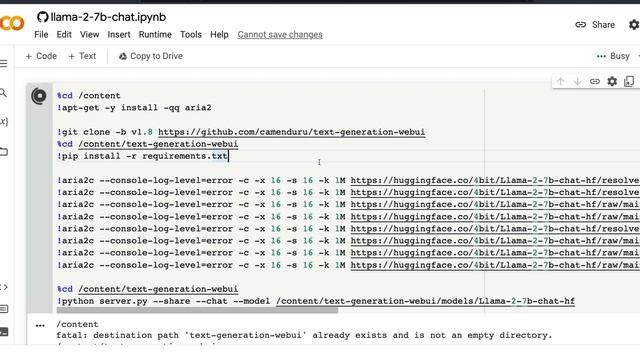640x360 pixels.
Task: Move cell up arrow
Action: coord(560,81)
